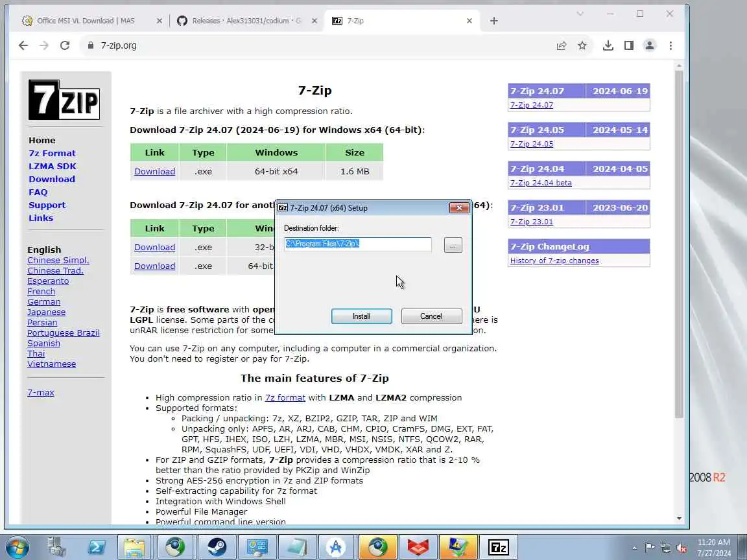Click Install in the 7-Zip Setup dialog

point(362,316)
